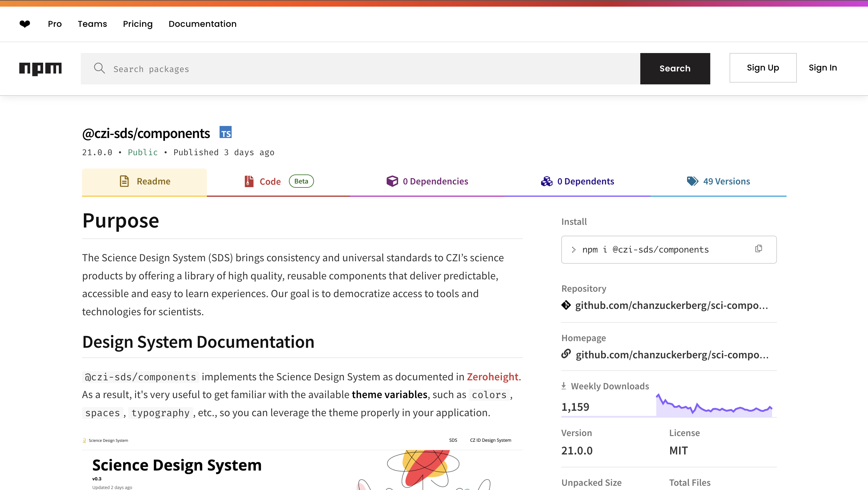This screenshot has height=490, width=868.
Task: Click the Readme document icon
Action: [x=124, y=181]
